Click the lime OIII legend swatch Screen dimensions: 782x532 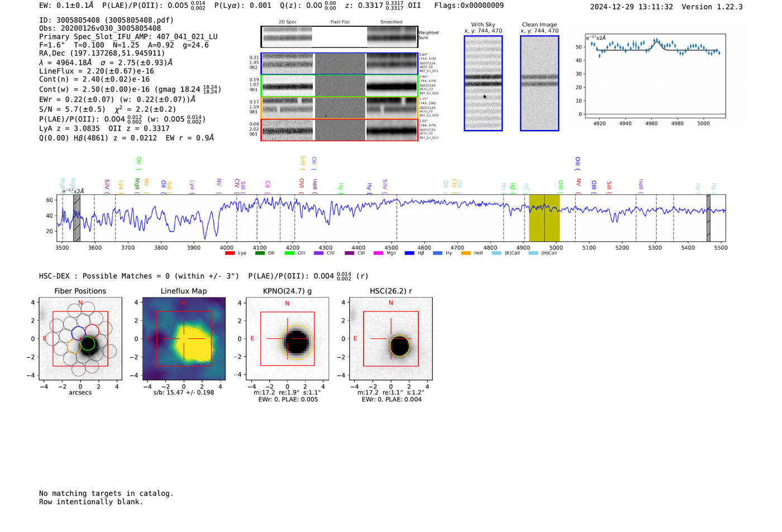[x=289, y=253]
